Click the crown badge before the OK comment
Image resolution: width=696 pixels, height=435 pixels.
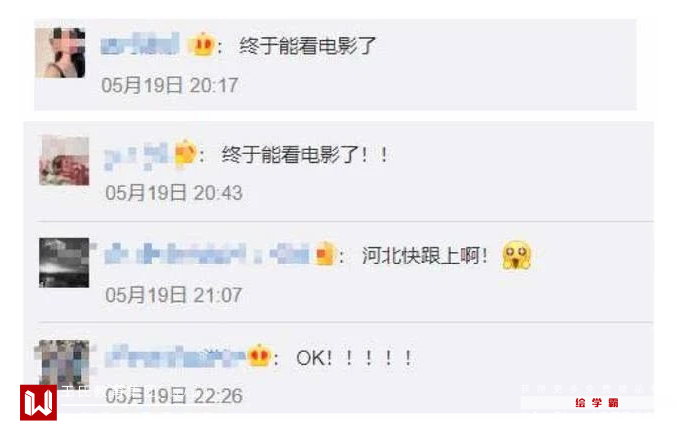click(x=259, y=356)
